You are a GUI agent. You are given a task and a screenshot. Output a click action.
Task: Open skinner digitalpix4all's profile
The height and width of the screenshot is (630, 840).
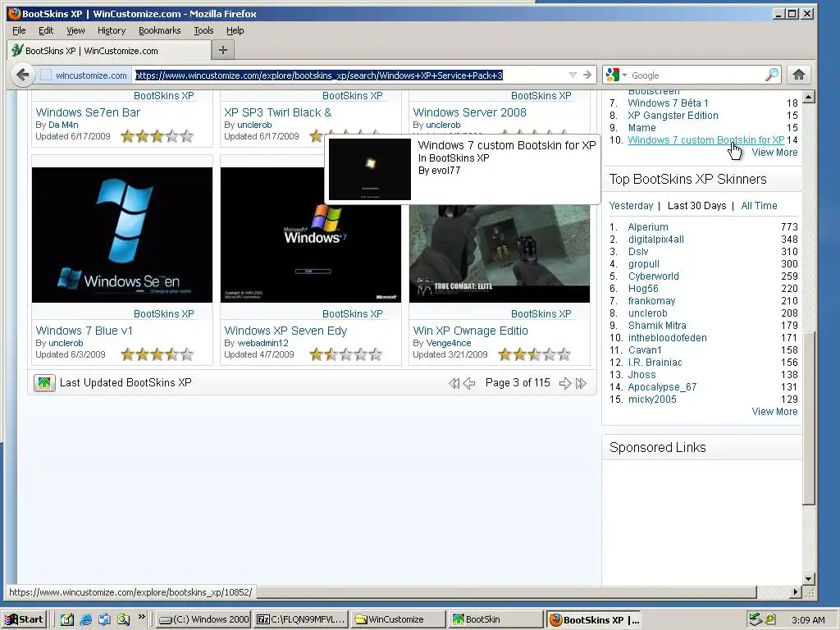click(655, 240)
